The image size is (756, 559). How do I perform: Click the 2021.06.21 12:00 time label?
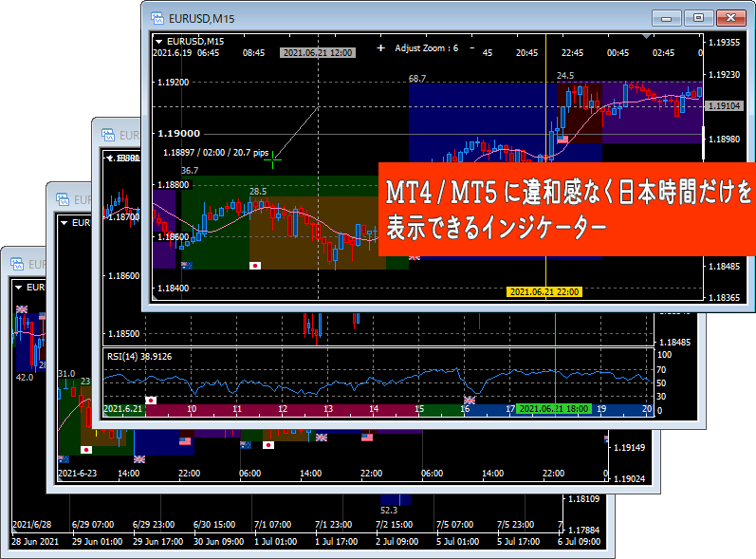point(318,52)
